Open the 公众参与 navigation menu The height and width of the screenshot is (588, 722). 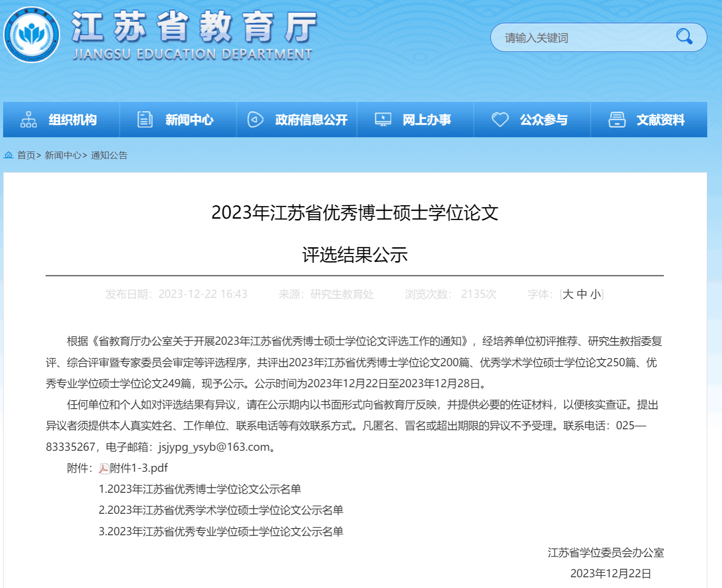[x=544, y=120]
